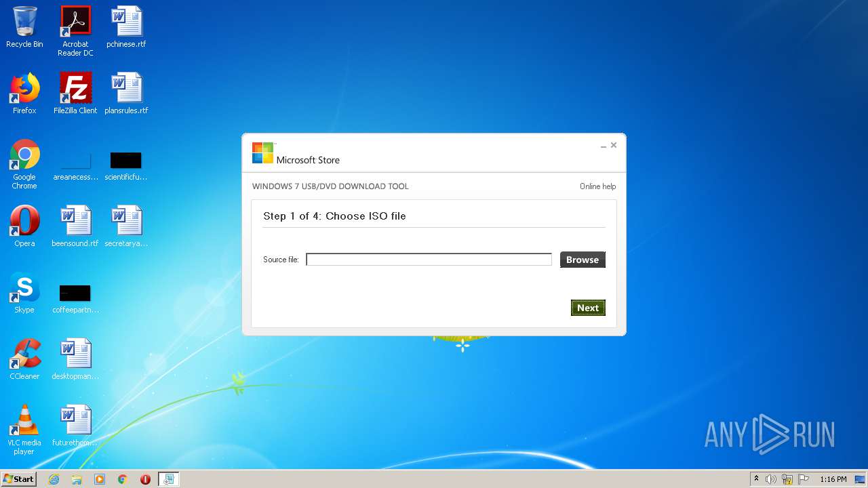This screenshot has width=868, height=488.
Task: Click the Browse button
Action: tap(583, 260)
